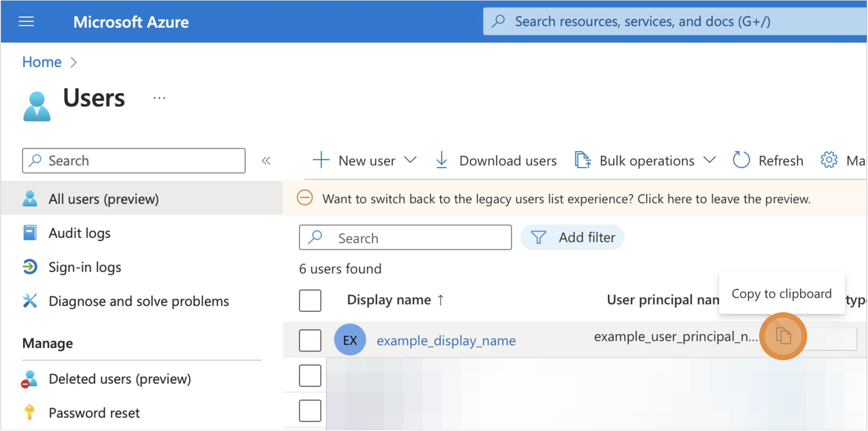Check the select-all users checkbox

point(310,300)
